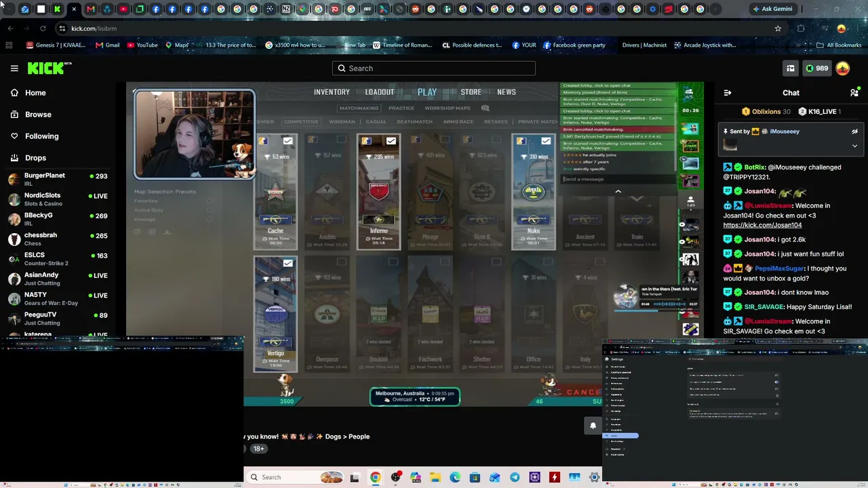Open the Arcade Joystick bookmark
This screenshot has width=868, height=488.
(705, 45)
